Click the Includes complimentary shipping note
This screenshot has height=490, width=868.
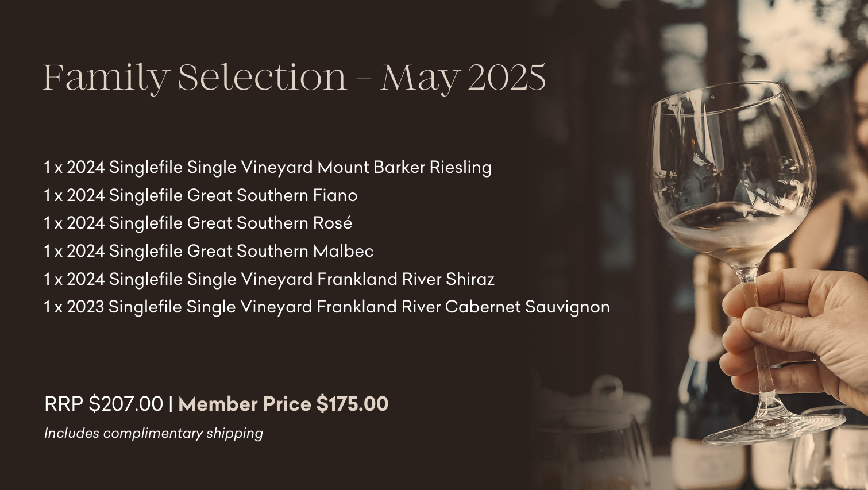153,433
